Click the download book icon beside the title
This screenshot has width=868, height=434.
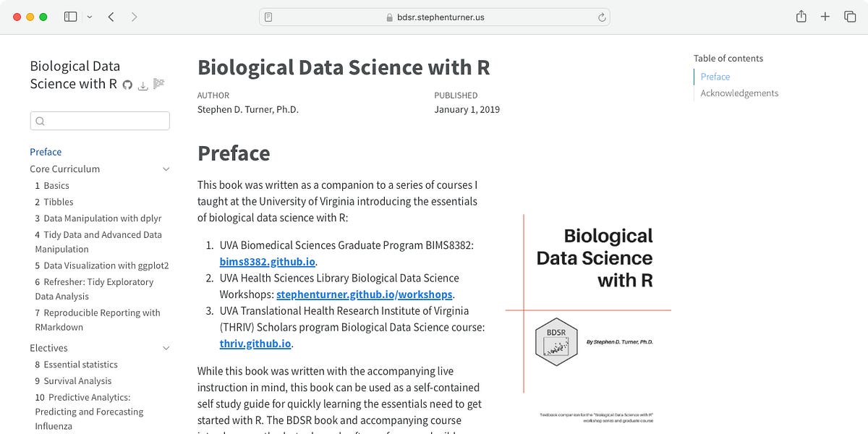pos(142,85)
